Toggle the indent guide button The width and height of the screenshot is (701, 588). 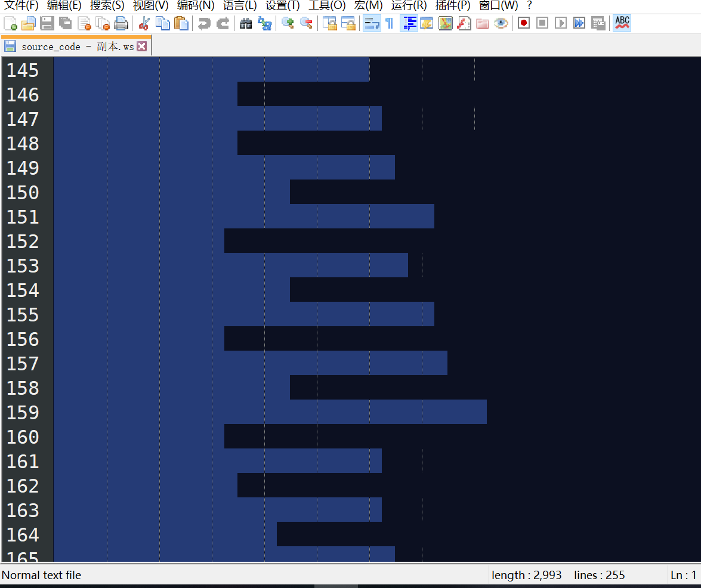point(409,23)
